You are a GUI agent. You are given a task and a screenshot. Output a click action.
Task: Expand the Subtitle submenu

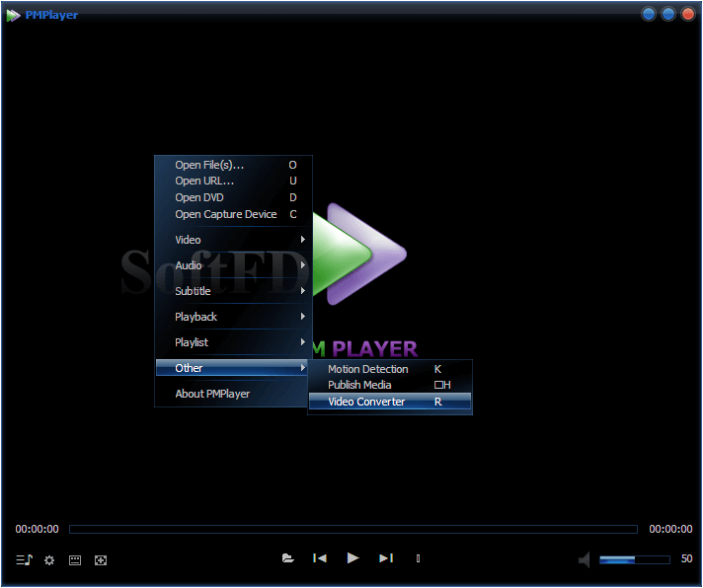pos(233,291)
